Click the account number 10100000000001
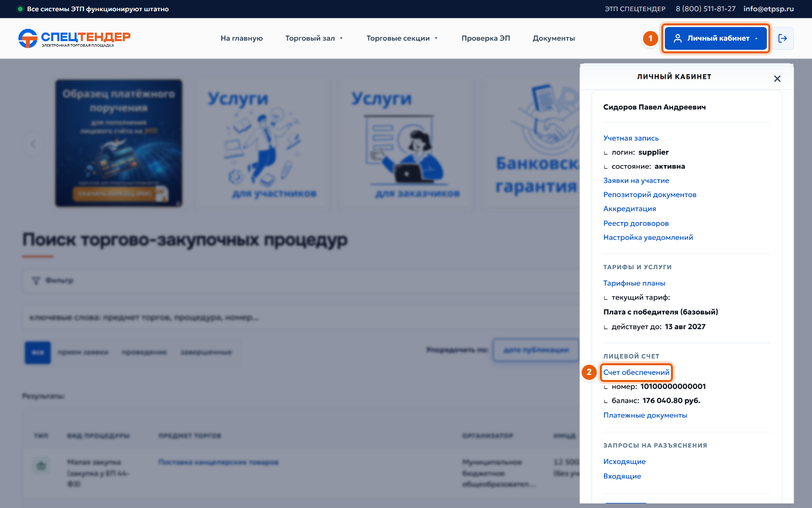812x508 pixels. [673, 387]
